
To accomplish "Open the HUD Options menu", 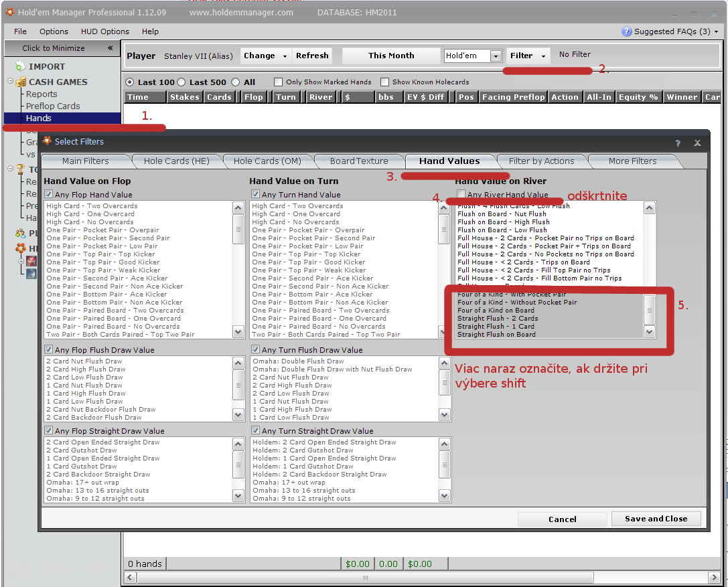I will coord(104,31).
